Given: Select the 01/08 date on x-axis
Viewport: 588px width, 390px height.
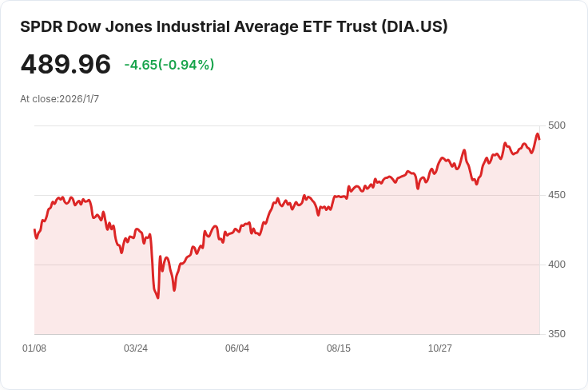Looking at the screenshot, I should pos(34,348).
